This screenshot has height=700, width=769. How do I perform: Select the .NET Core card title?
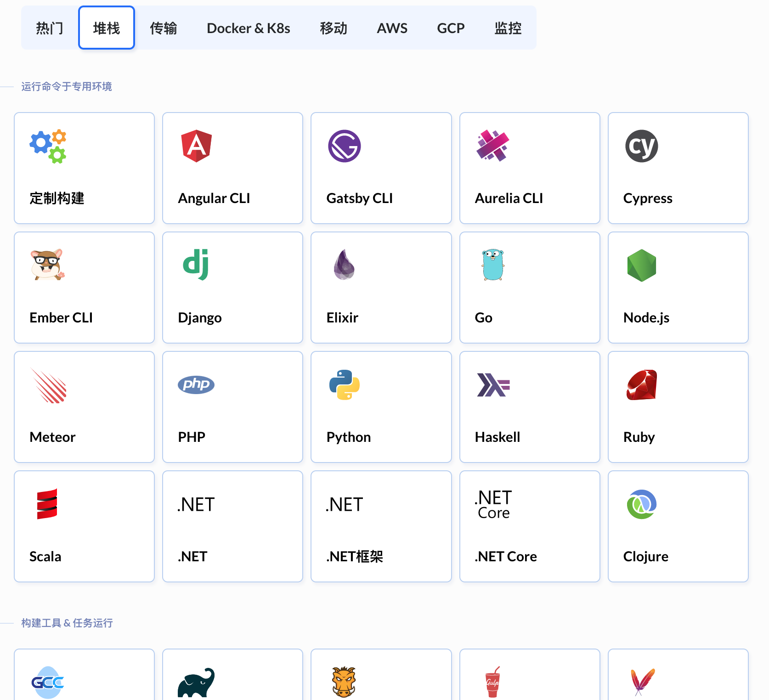(x=506, y=556)
